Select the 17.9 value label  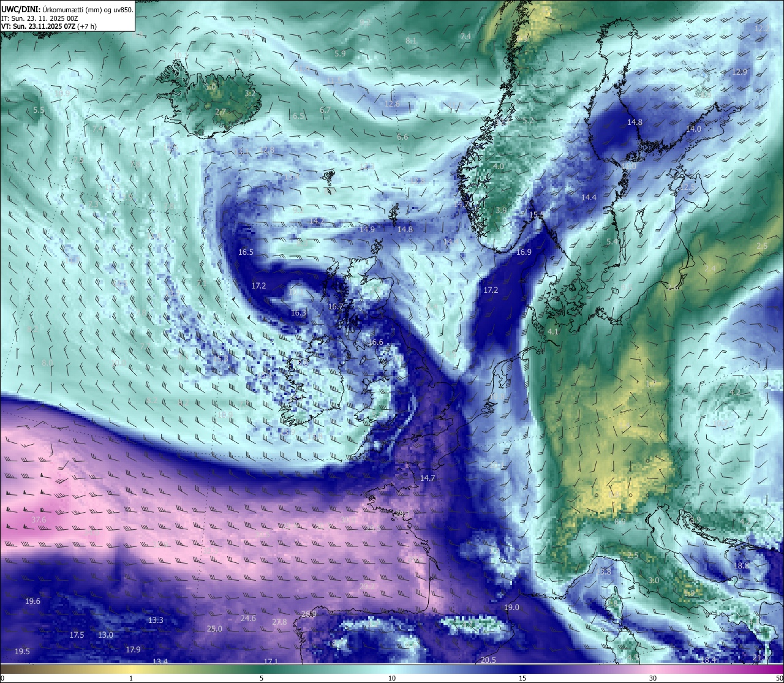coord(133,650)
